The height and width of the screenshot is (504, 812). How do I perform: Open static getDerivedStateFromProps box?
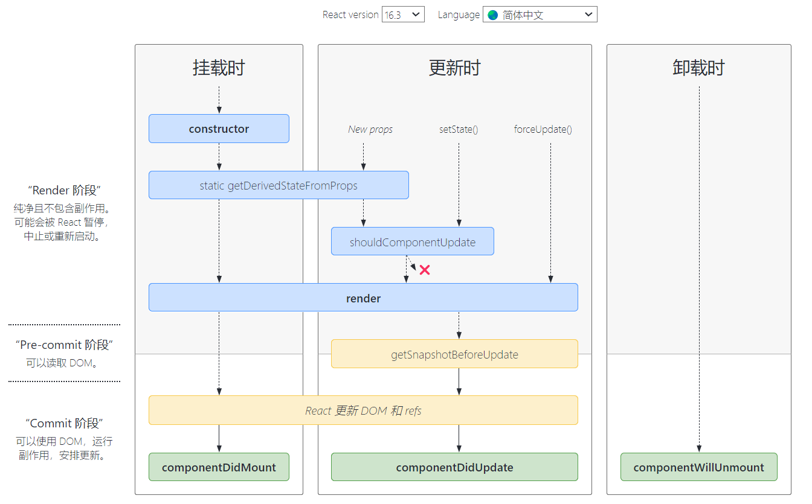279,185
